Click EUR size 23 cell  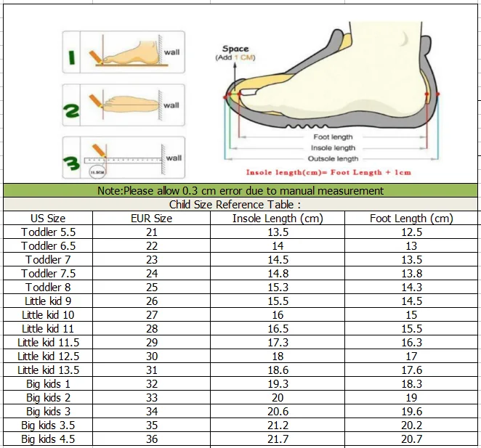pos(152,260)
